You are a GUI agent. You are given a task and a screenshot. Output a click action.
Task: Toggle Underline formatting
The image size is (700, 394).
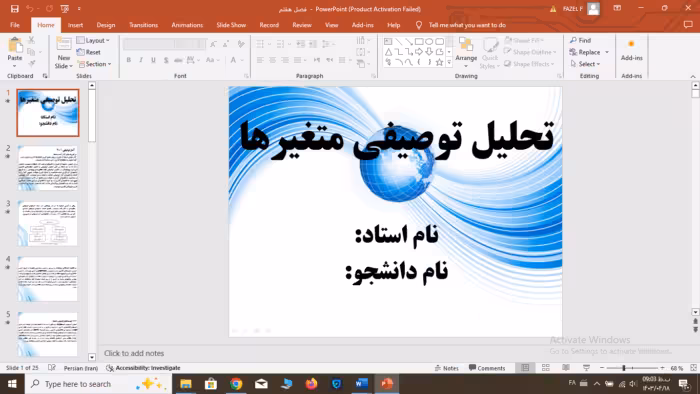(153, 60)
